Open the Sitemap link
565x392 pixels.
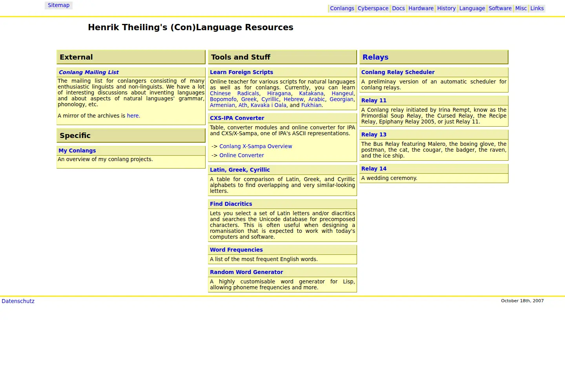[58, 5]
